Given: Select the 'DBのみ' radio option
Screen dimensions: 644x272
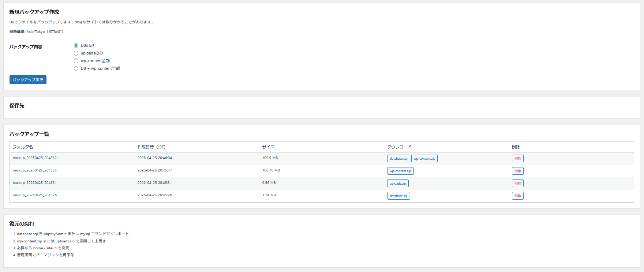Looking at the screenshot, I should point(76,46).
